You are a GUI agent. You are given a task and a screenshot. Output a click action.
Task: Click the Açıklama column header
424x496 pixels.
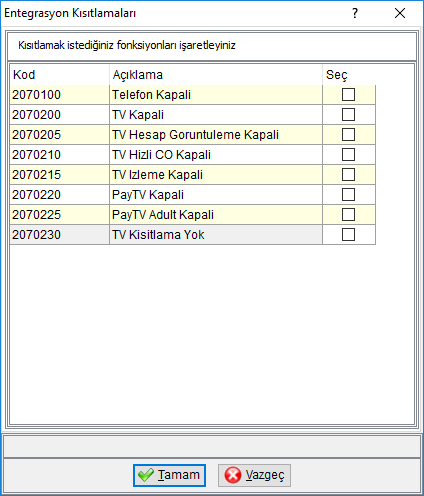click(216, 75)
